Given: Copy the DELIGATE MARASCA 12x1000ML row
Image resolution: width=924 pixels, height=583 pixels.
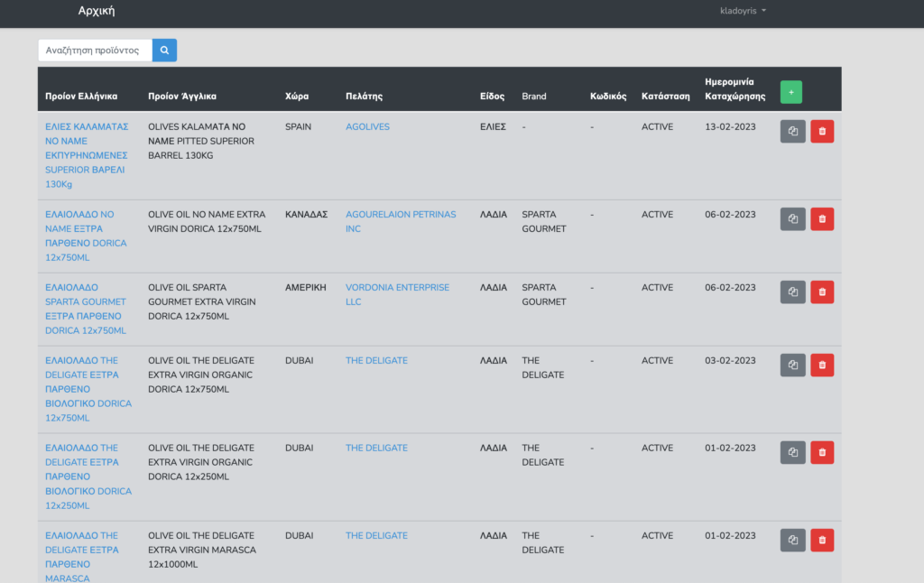Looking at the screenshot, I should pyautogui.click(x=792, y=540).
